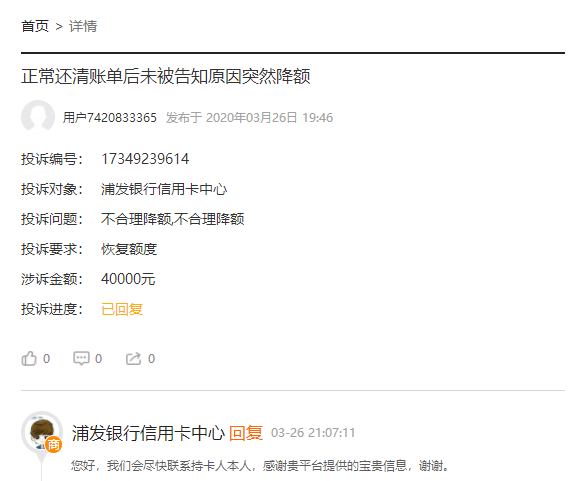Click the 40000元 amount value
The width and height of the screenshot is (585, 481).
128,279
